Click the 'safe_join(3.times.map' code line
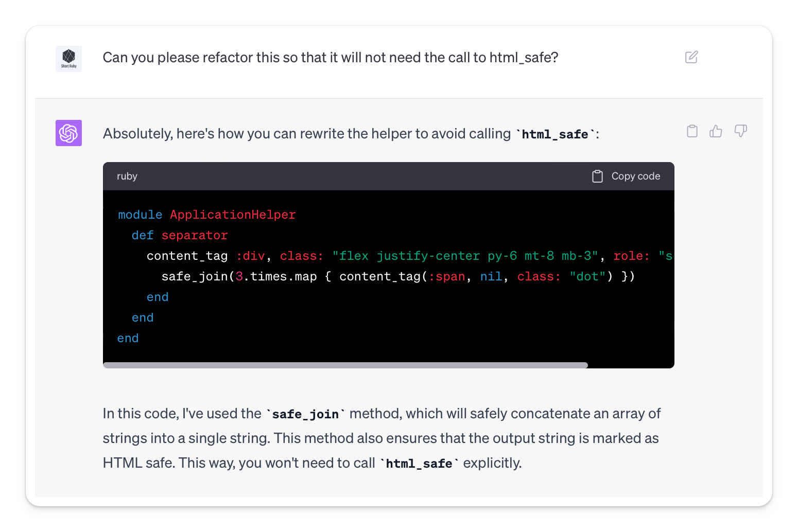 coord(398,276)
